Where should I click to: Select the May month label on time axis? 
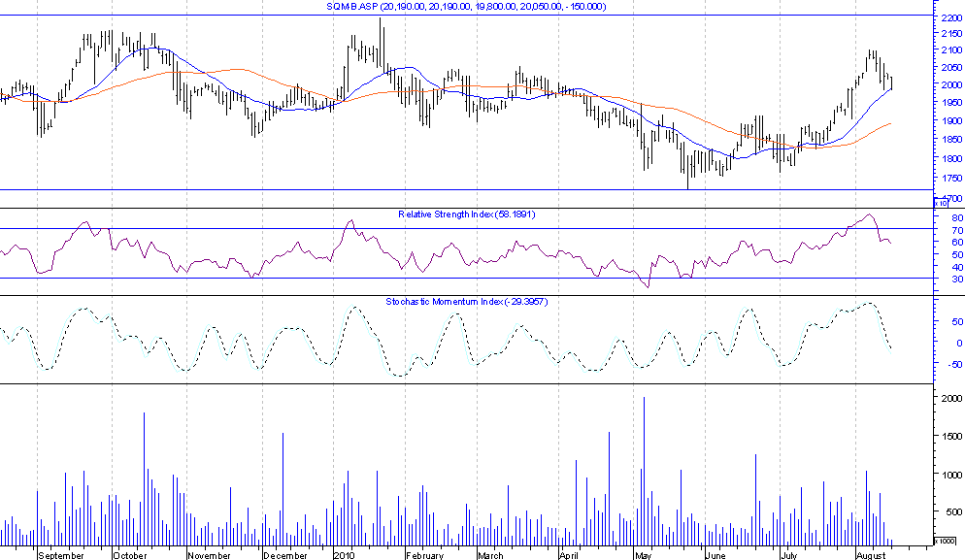(643, 555)
